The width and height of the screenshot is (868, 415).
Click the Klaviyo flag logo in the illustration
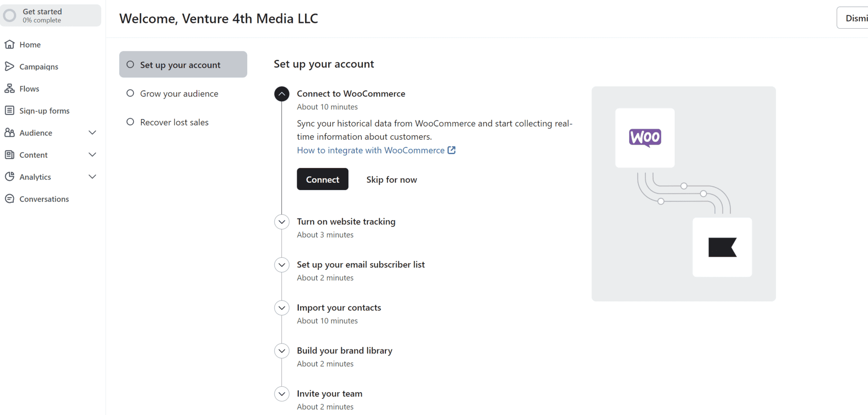(722, 247)
